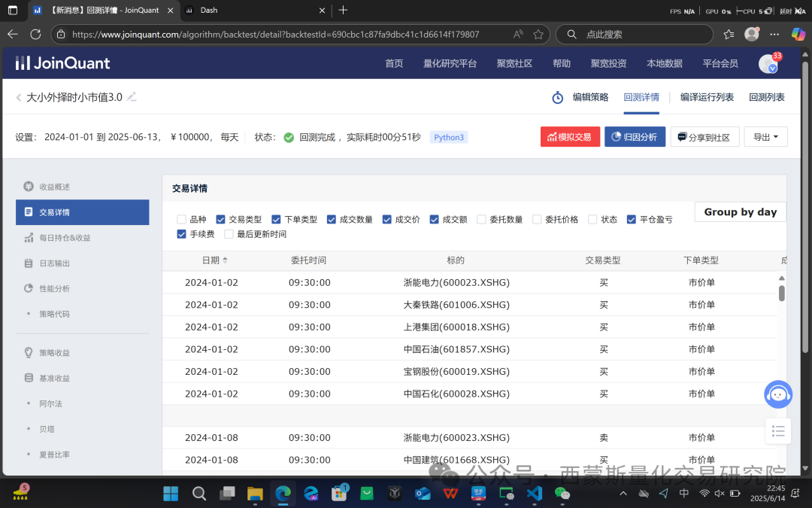The height and width of the screenshot is (508, 812).
Task: Switch to 编译运行列表 tab
Action: [x=707, y=97]
